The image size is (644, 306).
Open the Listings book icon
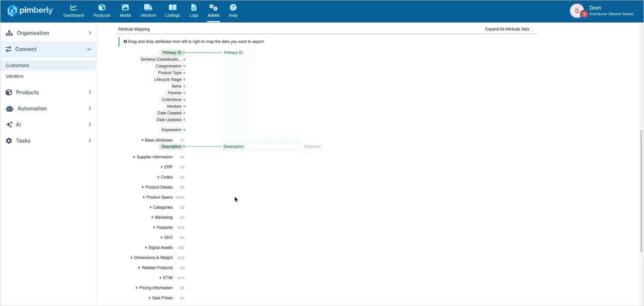(x=173, y=7)
